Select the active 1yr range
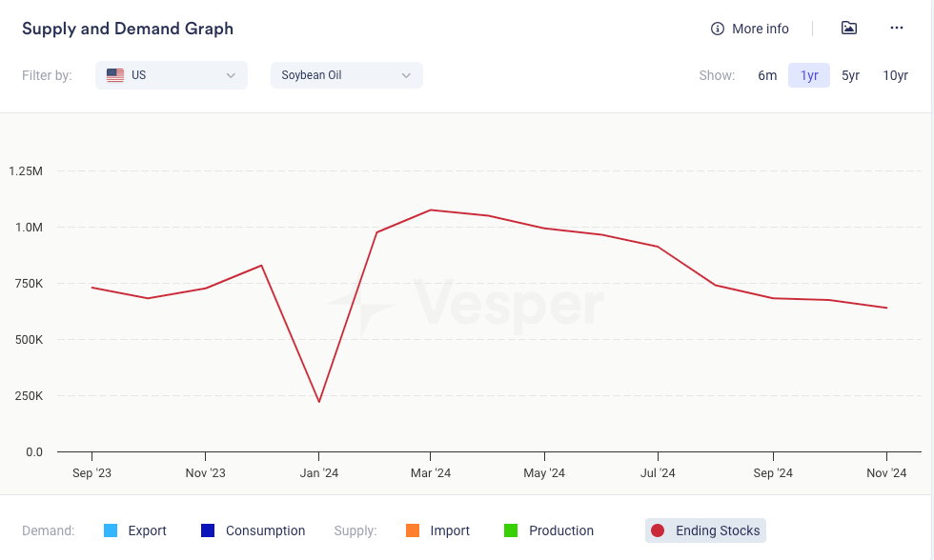 pyautogui.click(x=809, y=75)
